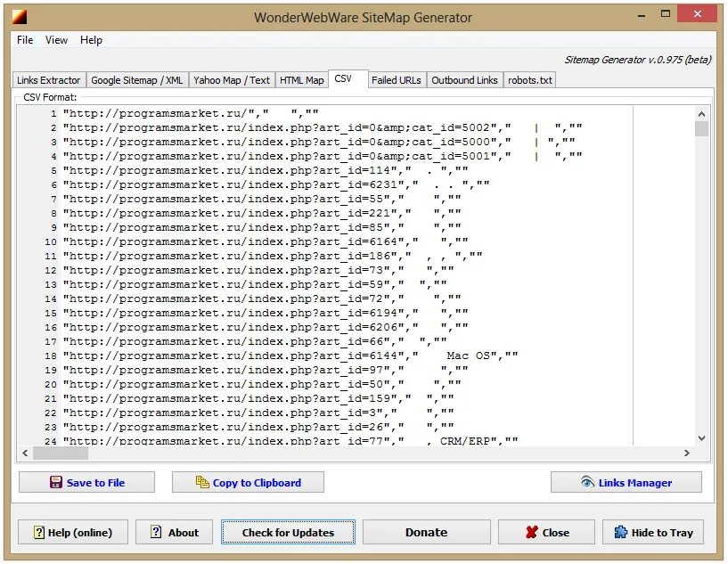Click the CSV line with cat_id=5002
Image resolution: width=728 pixels, height=564 pixels.
pyautogui.click(x=323, y=127)
